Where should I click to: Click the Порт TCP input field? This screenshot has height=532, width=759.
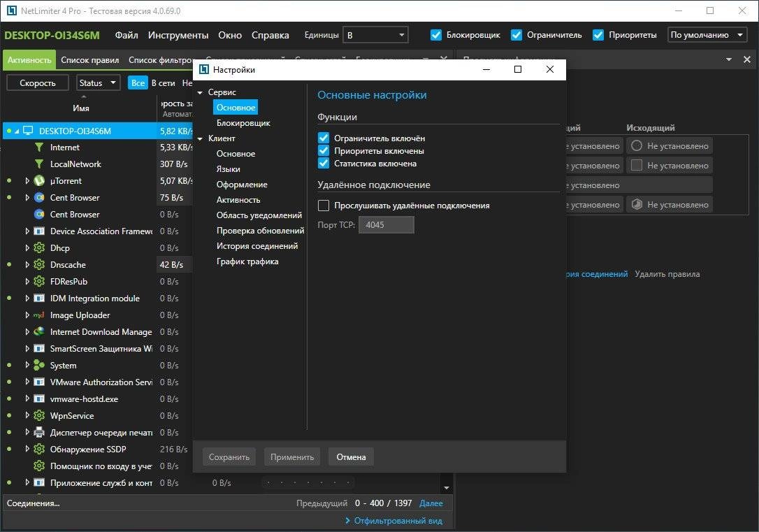tap(386, 224)
